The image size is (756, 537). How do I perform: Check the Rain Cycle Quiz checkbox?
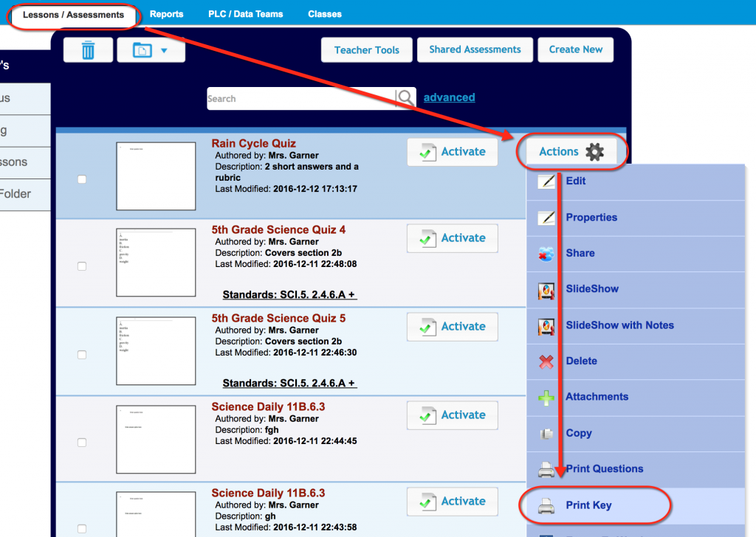pyautogui.click(x=81, y=178)
